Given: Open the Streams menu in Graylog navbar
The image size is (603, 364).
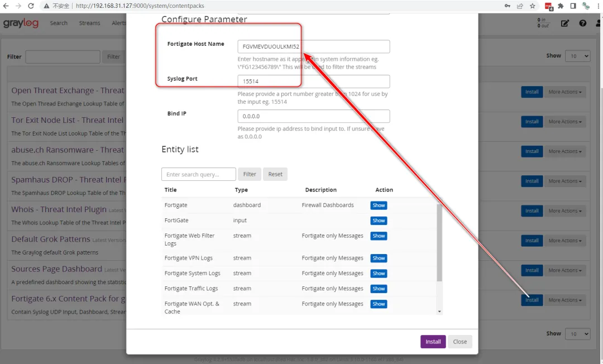Looking at the screenshot, I should (89, 23).
